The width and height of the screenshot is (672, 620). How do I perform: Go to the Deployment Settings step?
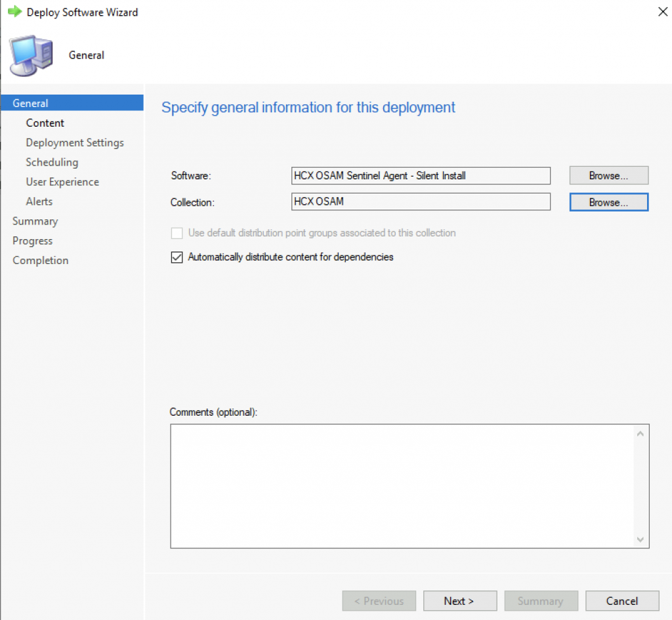click(75, 143)
